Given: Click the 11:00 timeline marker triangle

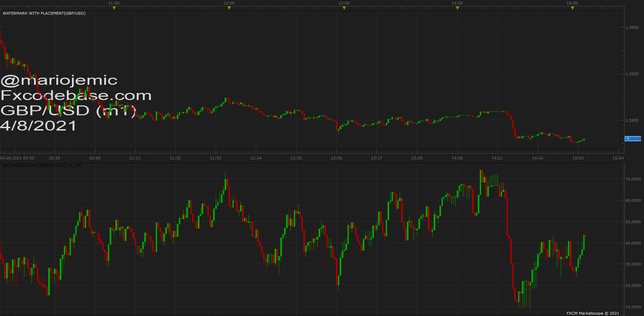Looking at the screenshot, I should click(114, 8).
